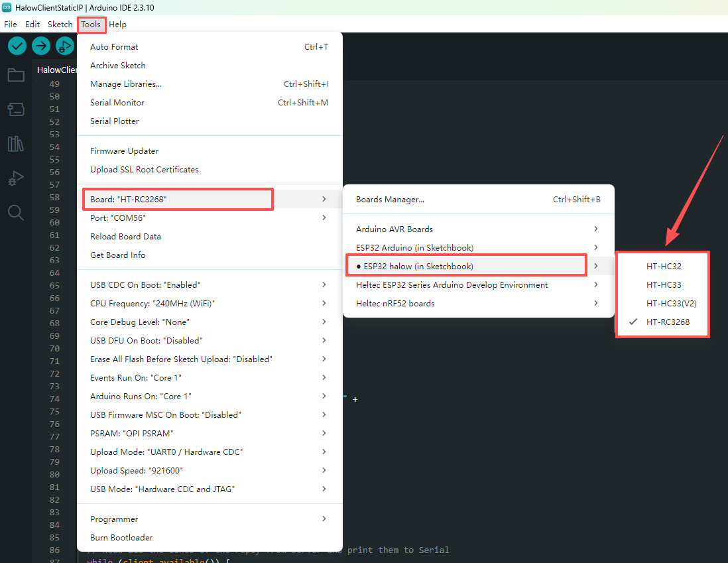This screenshot has height=563, width=728.
Task: Open the Boards Manager sidebar icon
Action: click(x=16, y=109)
